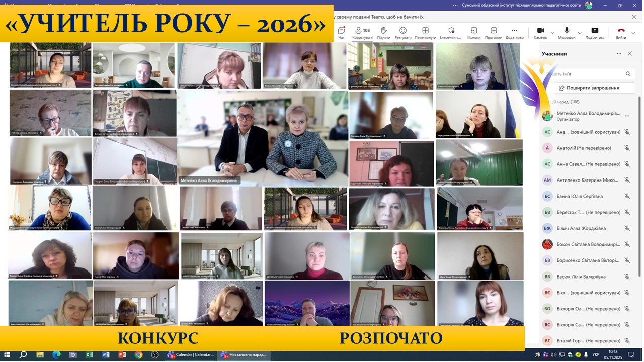Expand the microphone options dropdown arrow

click(580, 33)
